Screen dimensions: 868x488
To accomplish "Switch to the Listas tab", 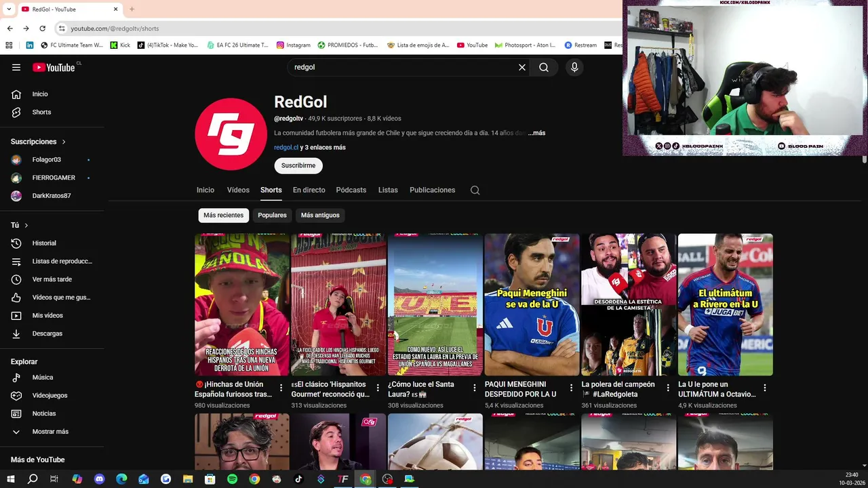I will coord(388,190).
